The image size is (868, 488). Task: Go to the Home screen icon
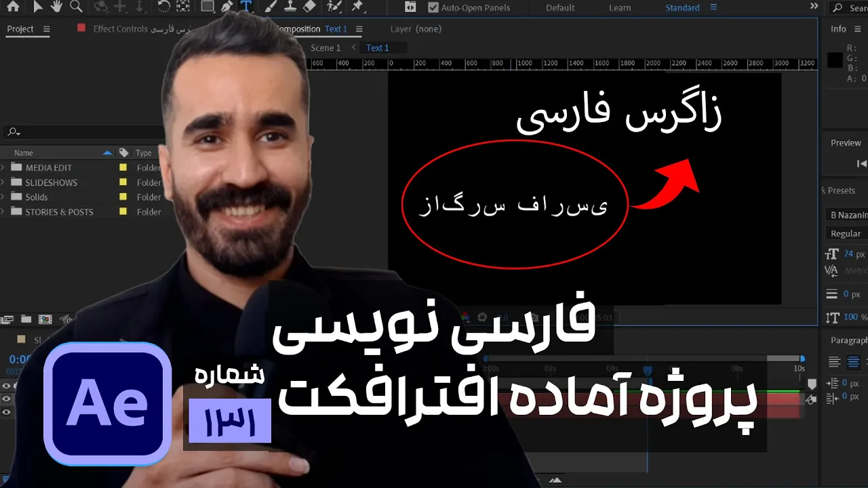12,7
